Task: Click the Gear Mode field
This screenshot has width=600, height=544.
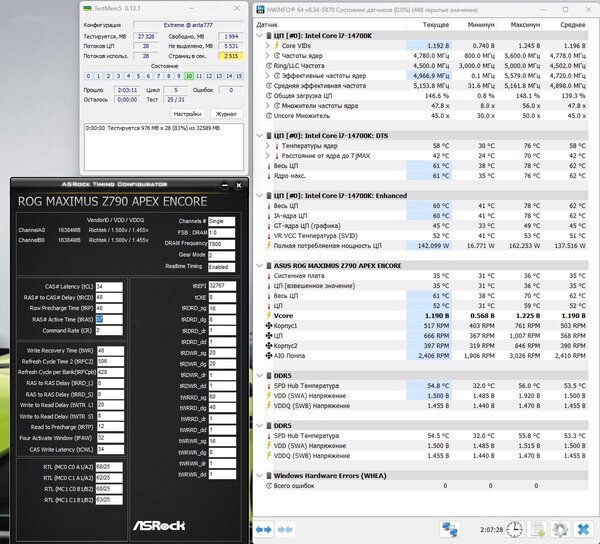Action: [x=221, y=255]
